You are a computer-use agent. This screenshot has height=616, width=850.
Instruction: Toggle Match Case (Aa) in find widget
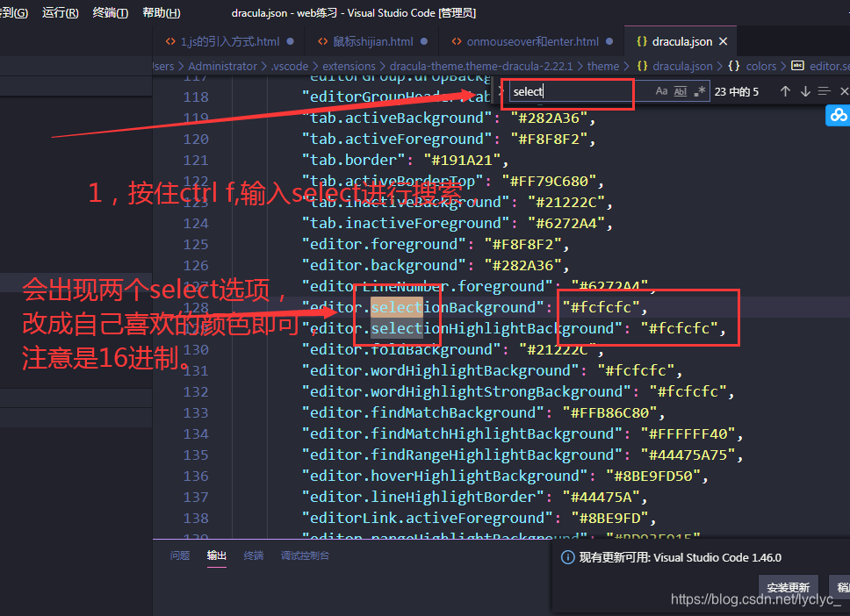(x=661, y=91)
